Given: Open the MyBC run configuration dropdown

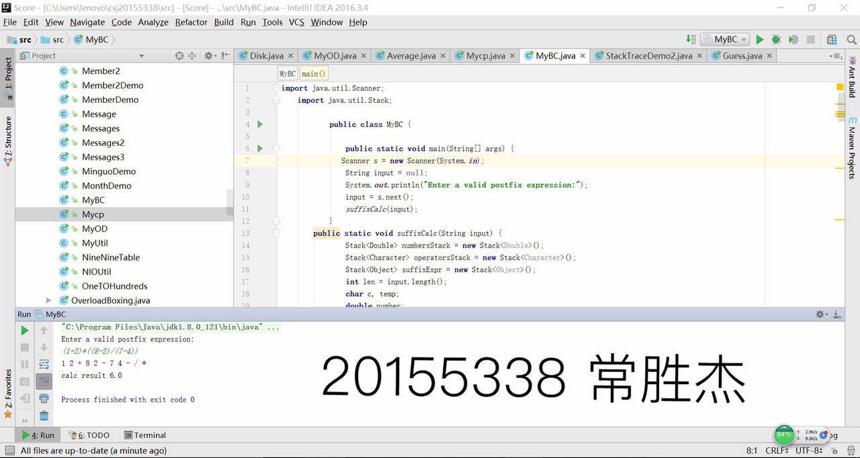Looking at the screenshot, I should pos(725,39).
